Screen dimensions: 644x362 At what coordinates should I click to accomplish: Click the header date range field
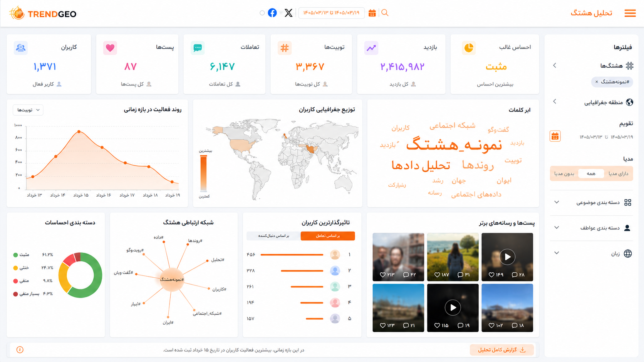(x=331, y=13)
